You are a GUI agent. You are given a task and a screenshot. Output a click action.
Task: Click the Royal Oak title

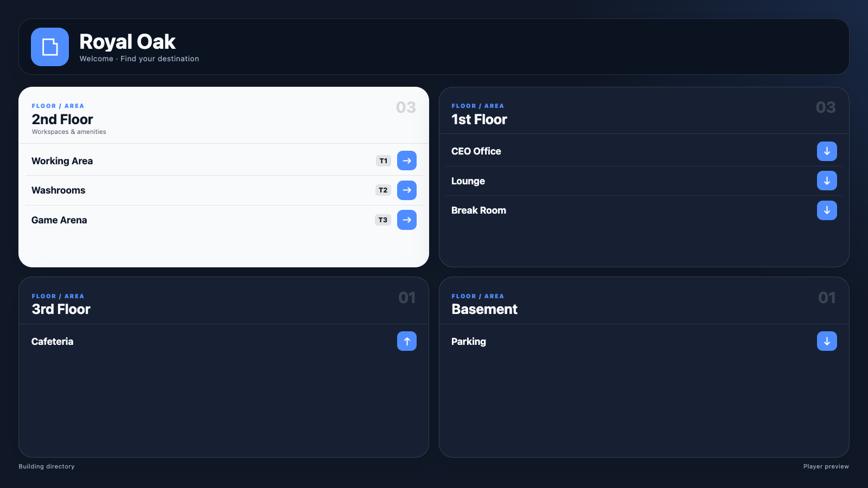click(x=127, y=42)
